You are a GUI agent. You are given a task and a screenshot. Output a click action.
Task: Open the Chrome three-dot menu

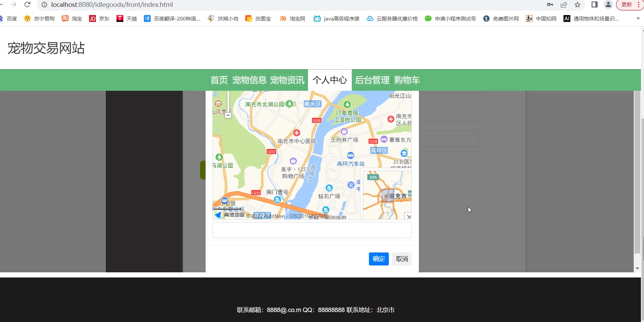[x=639, y=5]
